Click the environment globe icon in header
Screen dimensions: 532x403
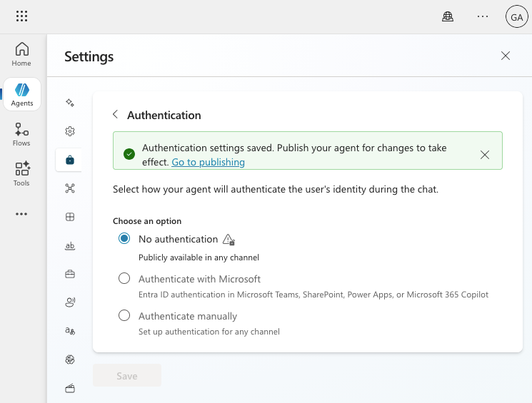(x=448, y=16)
